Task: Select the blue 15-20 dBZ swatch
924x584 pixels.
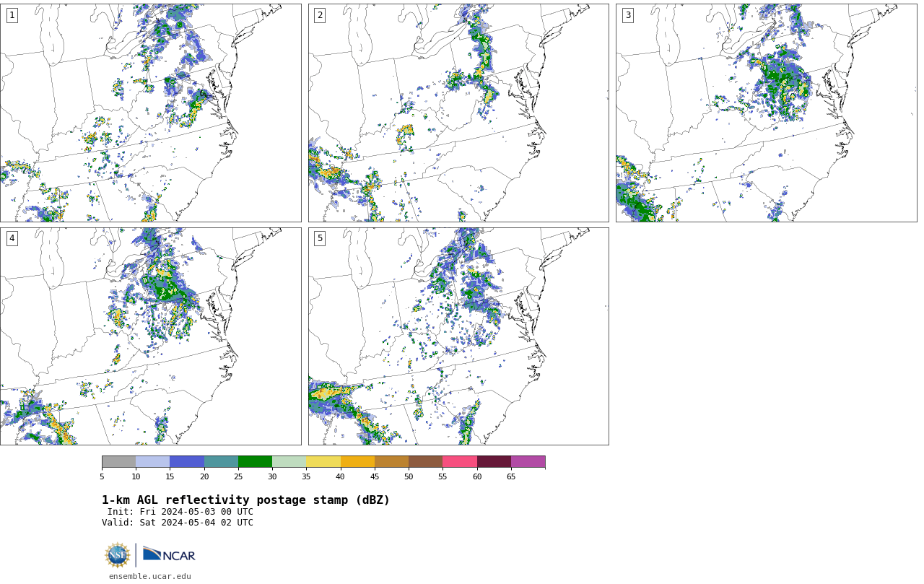Action: [187, 462]
